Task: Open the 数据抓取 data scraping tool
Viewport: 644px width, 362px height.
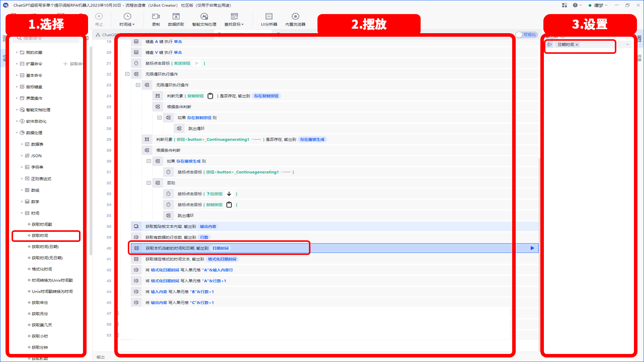Action: tap(176, 20)
